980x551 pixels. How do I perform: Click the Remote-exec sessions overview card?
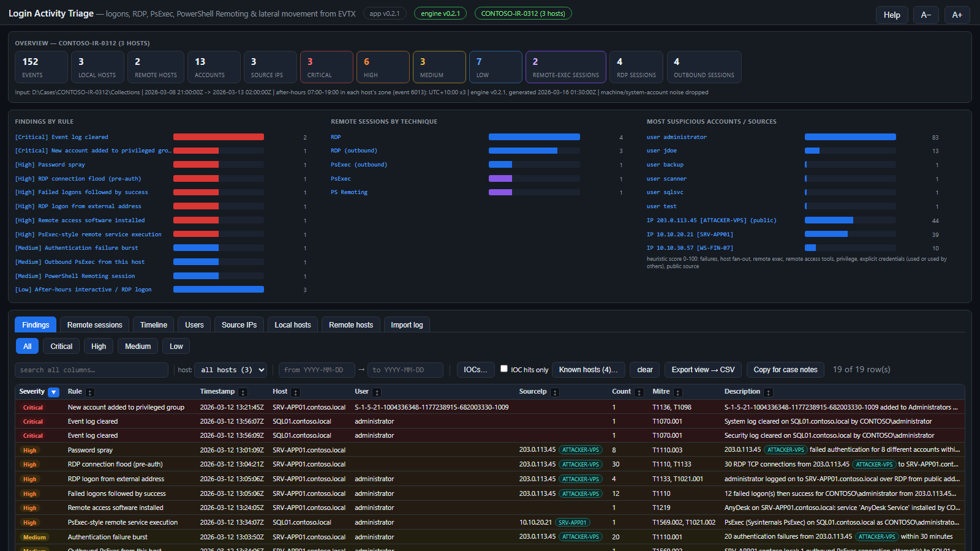565,67
